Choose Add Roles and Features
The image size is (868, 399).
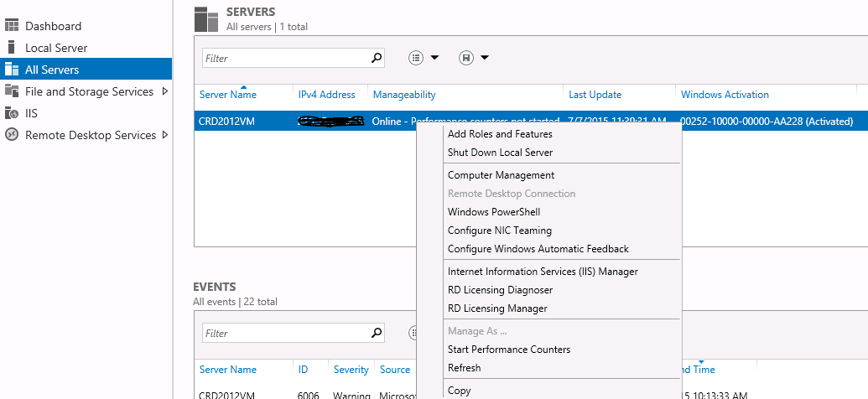500,134
